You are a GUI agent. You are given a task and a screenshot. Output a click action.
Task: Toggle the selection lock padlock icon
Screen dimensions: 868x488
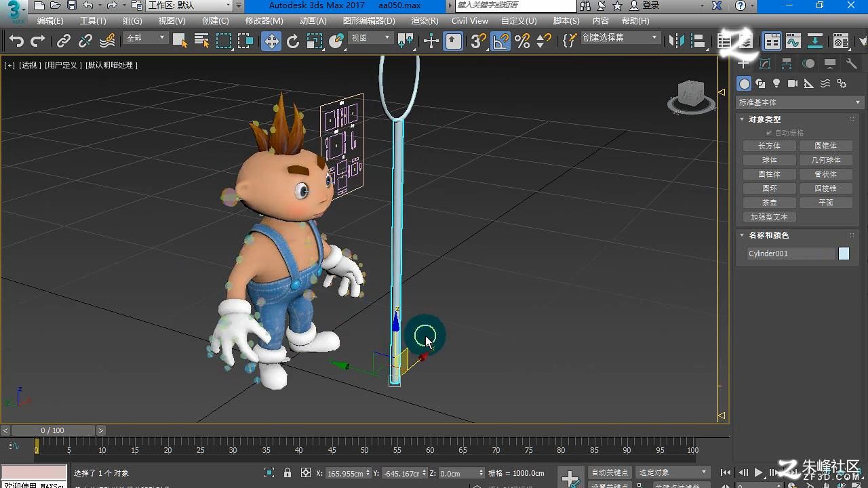pyautogui.click(x=288, y=473)
